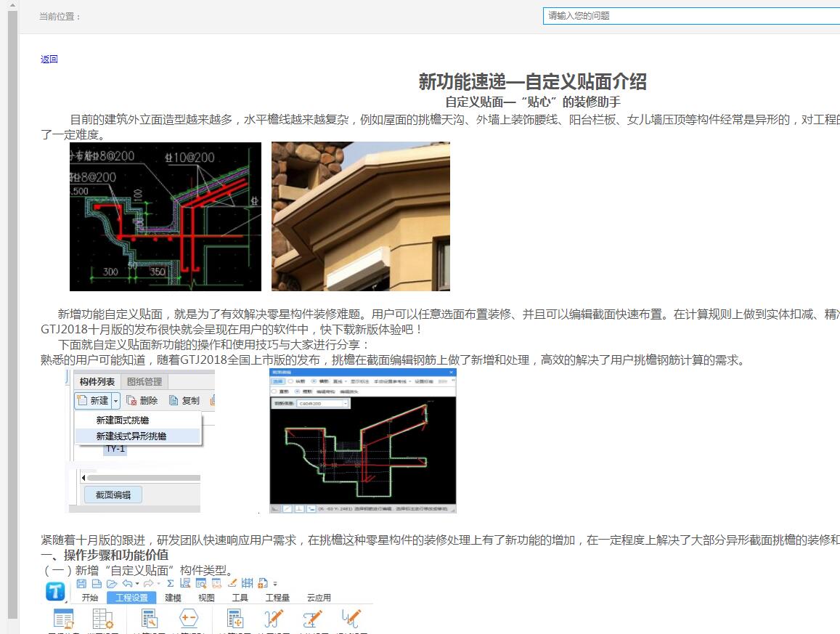Click the article title 新功能速递—自定义贴面介绍
This screenshot has width=840, height=634.
[x=532, y=81]
